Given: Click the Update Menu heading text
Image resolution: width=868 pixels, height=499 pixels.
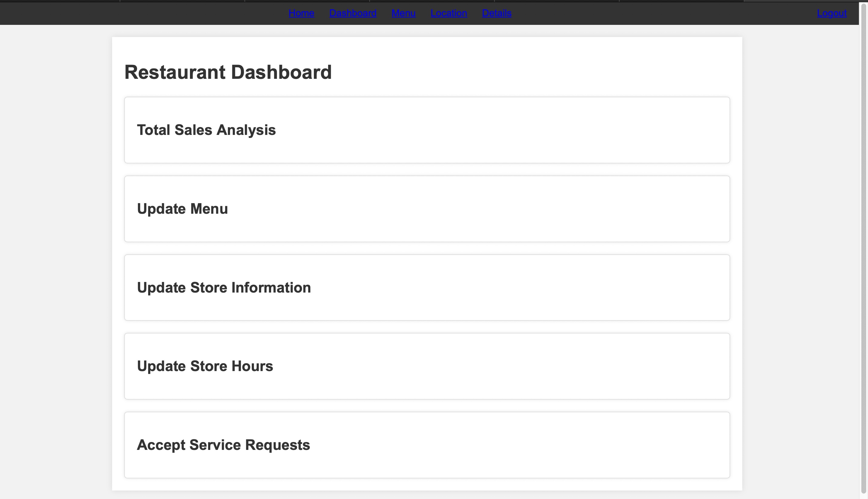Looking at the screenshot, I should pos(182,209).
